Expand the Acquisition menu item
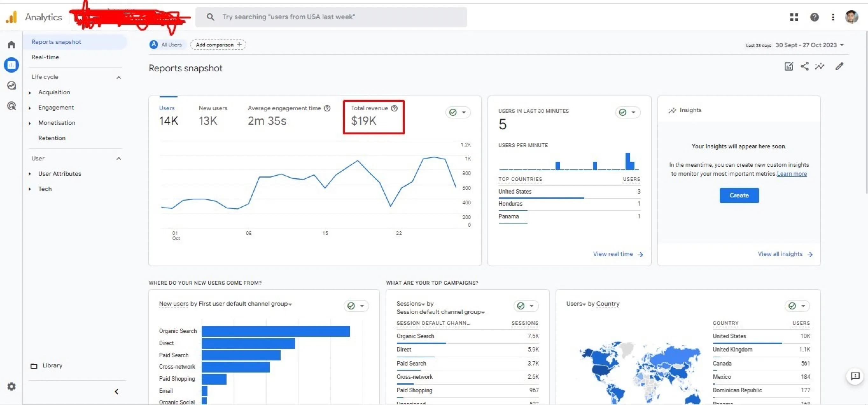 [30, 92]
